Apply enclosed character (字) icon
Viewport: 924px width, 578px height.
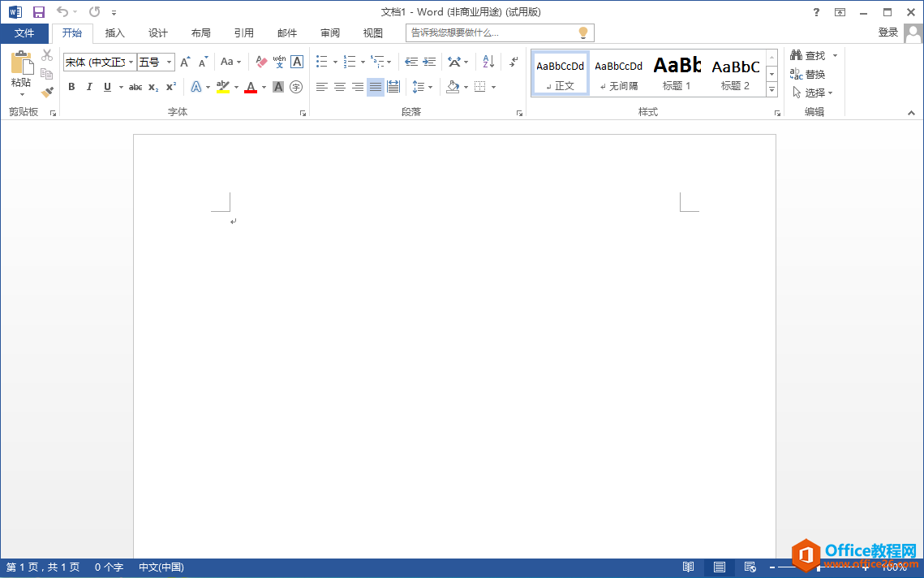(x=296, y=87)
